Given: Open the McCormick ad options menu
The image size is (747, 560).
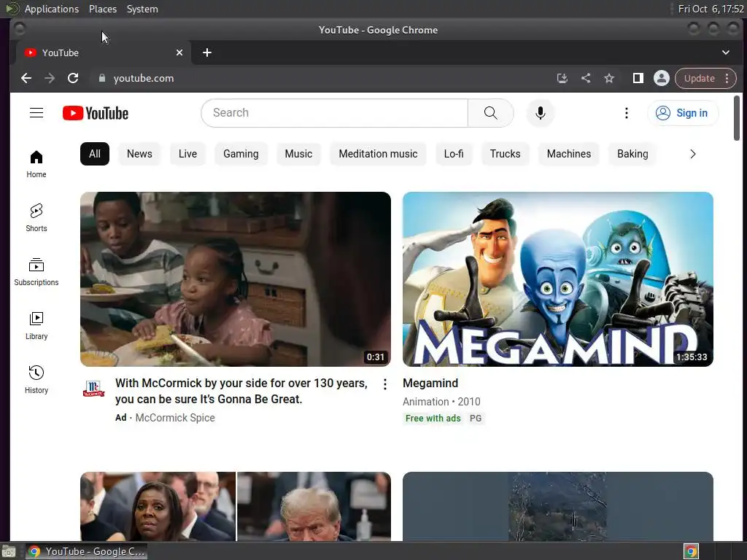Looking at the screenshot, I should 385,384.
